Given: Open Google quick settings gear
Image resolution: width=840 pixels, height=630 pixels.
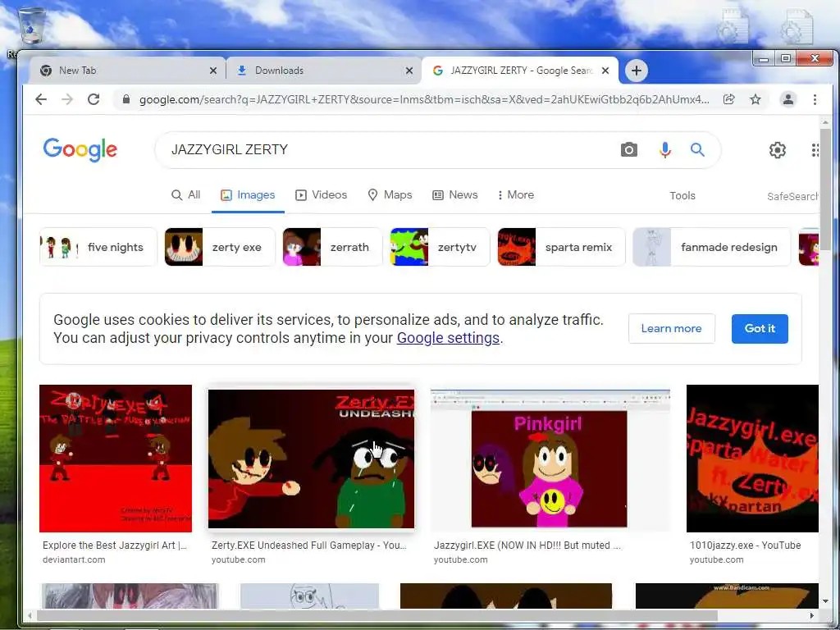Looking at the screenshot, I should (778, 150).
